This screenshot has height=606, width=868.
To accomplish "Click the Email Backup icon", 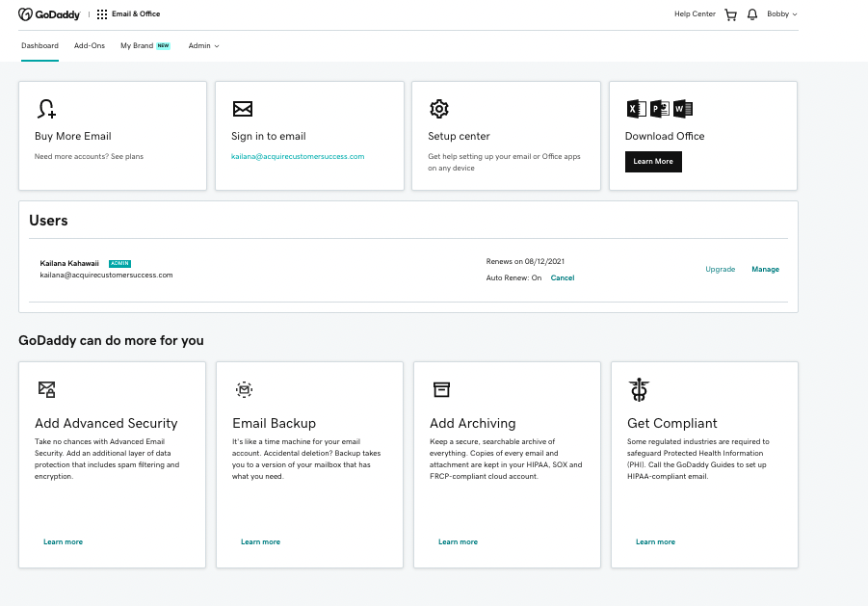I will tap(244, 389).
